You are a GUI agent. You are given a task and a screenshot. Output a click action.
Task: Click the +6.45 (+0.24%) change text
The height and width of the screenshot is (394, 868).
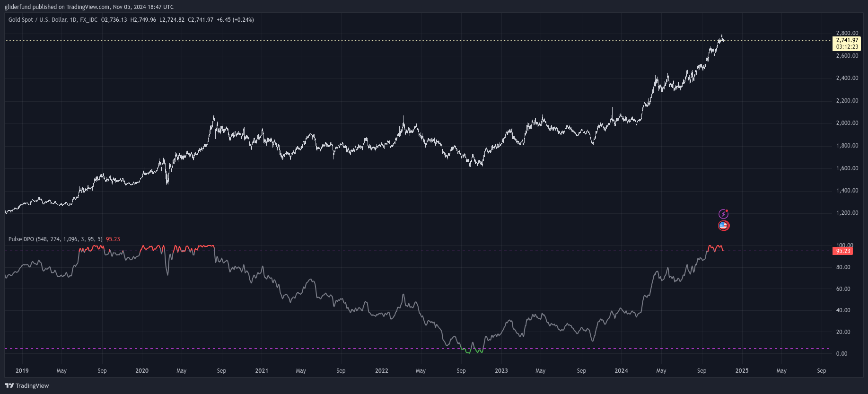[235, 20]
